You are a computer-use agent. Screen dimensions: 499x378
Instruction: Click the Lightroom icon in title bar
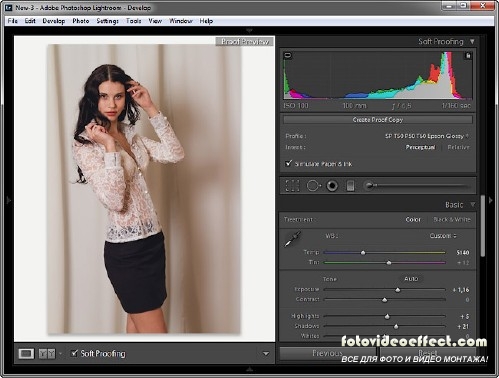click(9, 7)
